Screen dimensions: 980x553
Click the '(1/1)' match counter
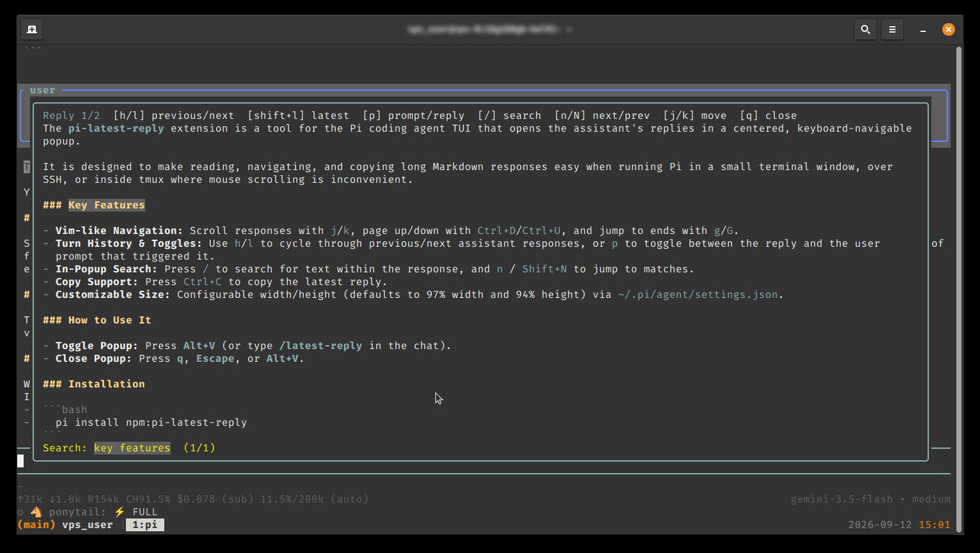pyautogui.click(x=199, y=448)
